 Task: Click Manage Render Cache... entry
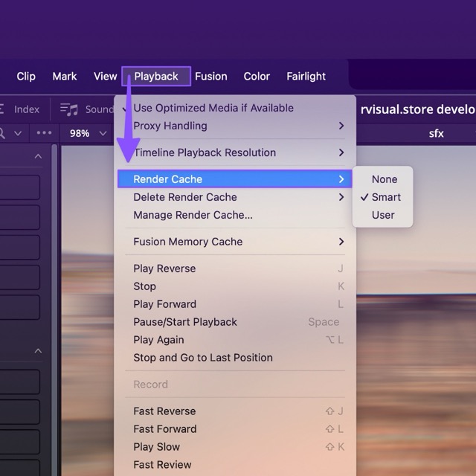click(193, 215)
